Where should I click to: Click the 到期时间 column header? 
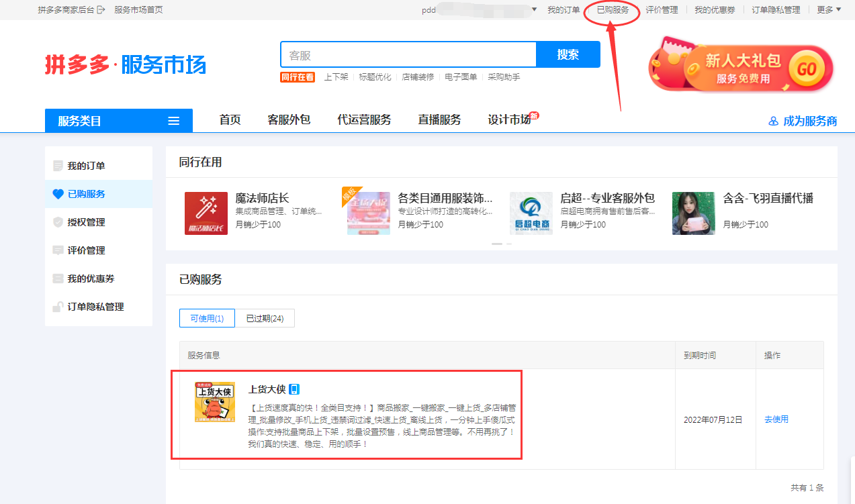(700, 355)
